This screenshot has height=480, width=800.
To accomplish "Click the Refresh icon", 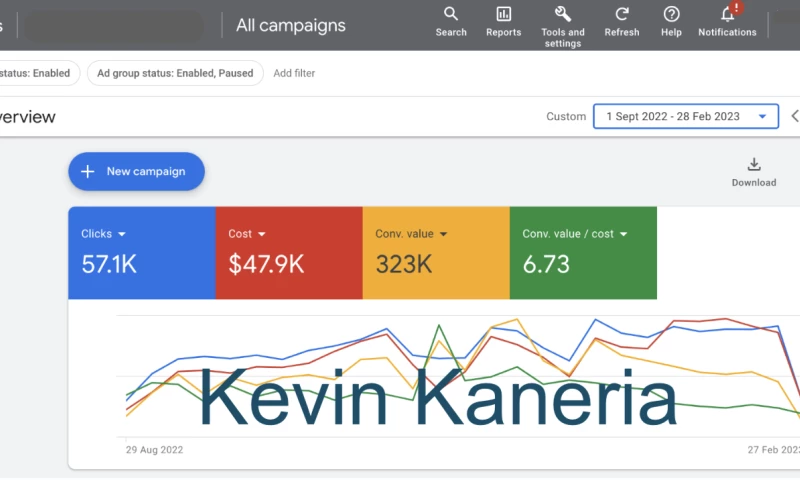I will point(622,14).
